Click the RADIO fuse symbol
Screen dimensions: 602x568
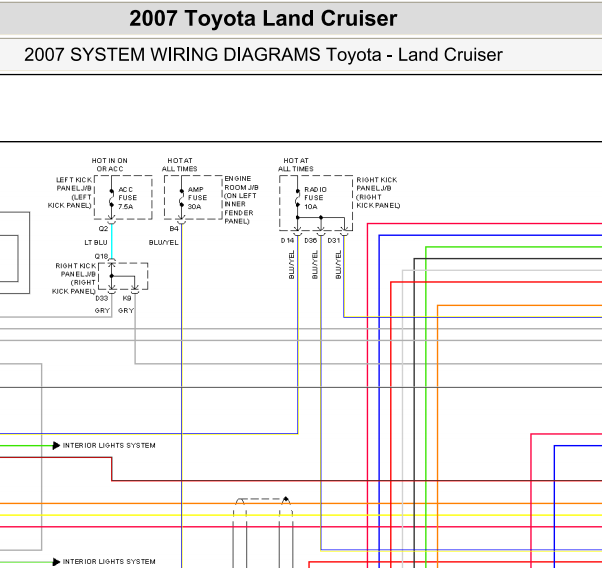point(298,198)
